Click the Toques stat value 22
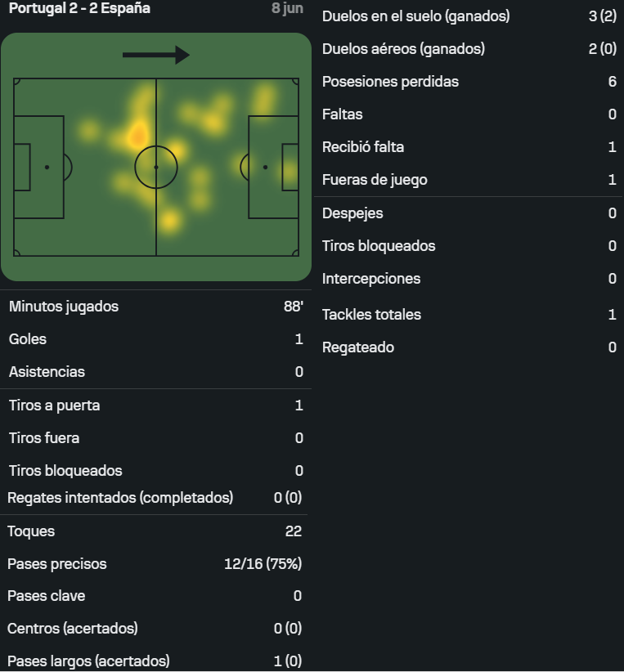The width and height of the screenshot is (624, 672). (x=294, y=531)
